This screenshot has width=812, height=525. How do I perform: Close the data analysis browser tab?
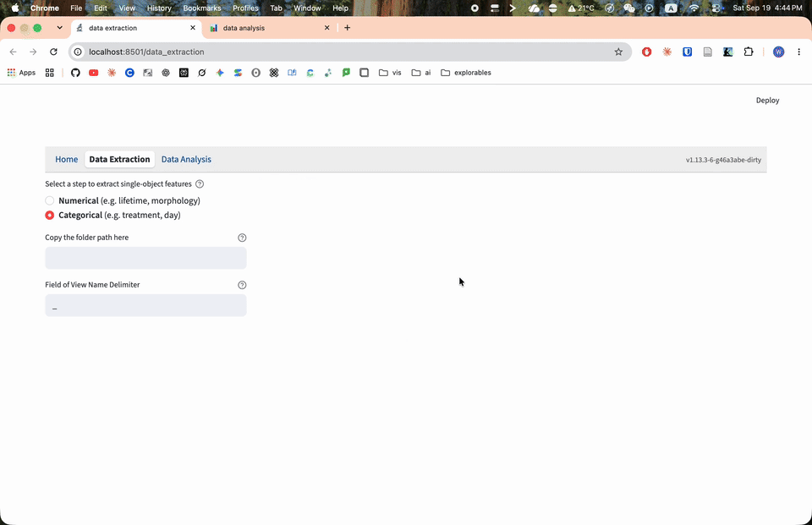(326, 28)
